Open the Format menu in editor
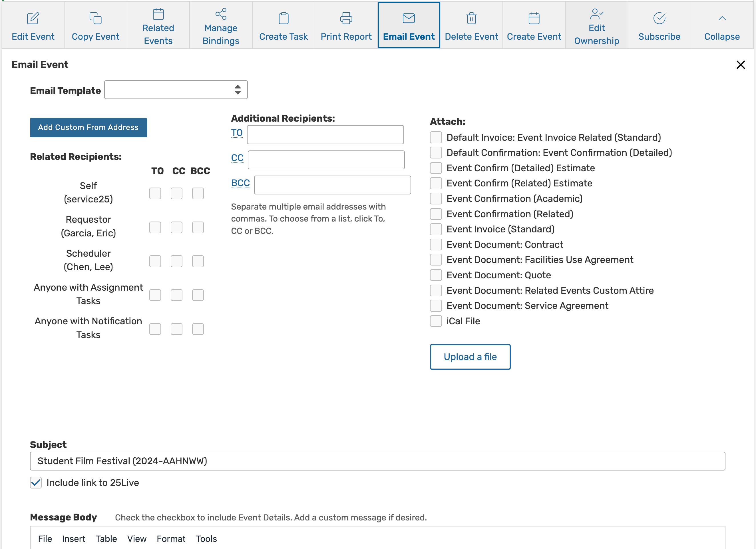Viewport: 756px width, 549px height. click(x=171, y=539)
